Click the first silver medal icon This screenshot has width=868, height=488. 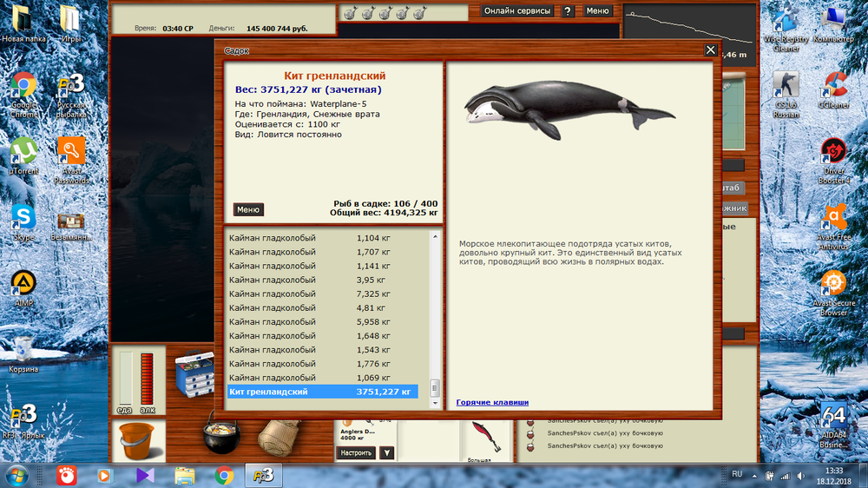coord(350,13)
